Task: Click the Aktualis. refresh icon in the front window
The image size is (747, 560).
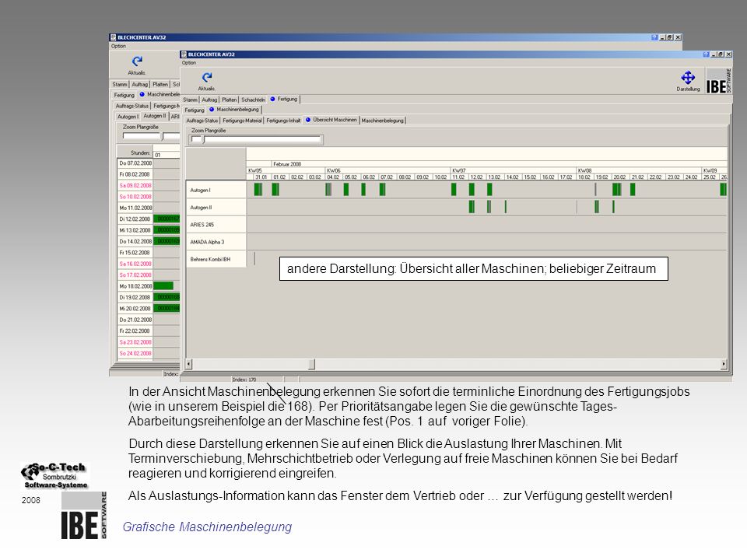Action: point(207,78)
